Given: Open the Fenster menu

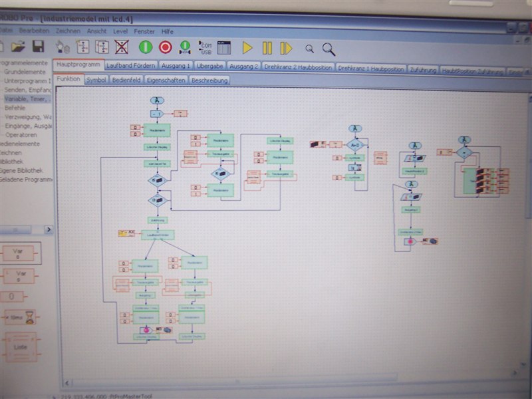Looking at the screenshot, I should (x=144, y=31).
